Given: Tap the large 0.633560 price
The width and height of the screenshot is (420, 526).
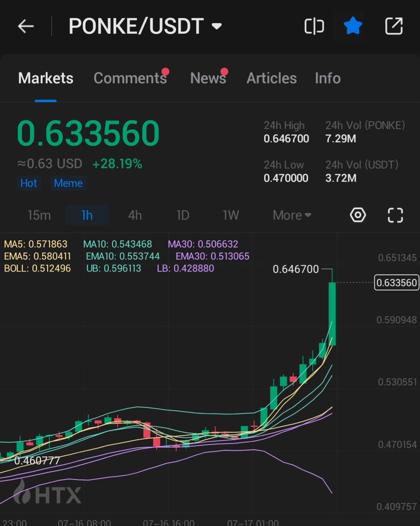Looking at the screenshot, I should [x=88, y=133].
